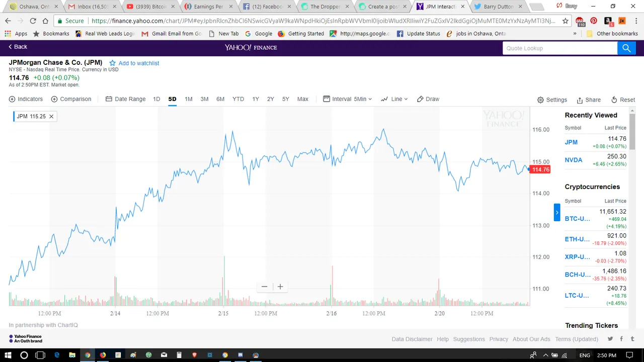Click the Pinterest extension icon

coord(594,21)
